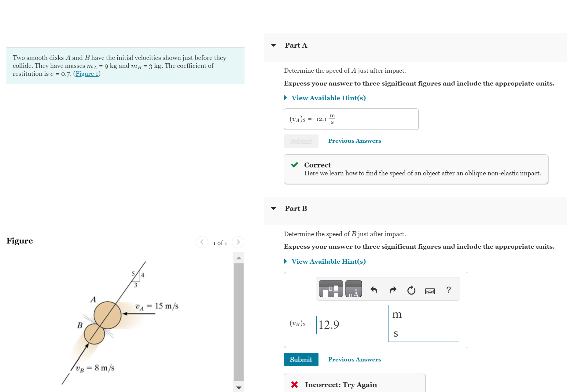Collapse the Part B section

click(273, 208)
